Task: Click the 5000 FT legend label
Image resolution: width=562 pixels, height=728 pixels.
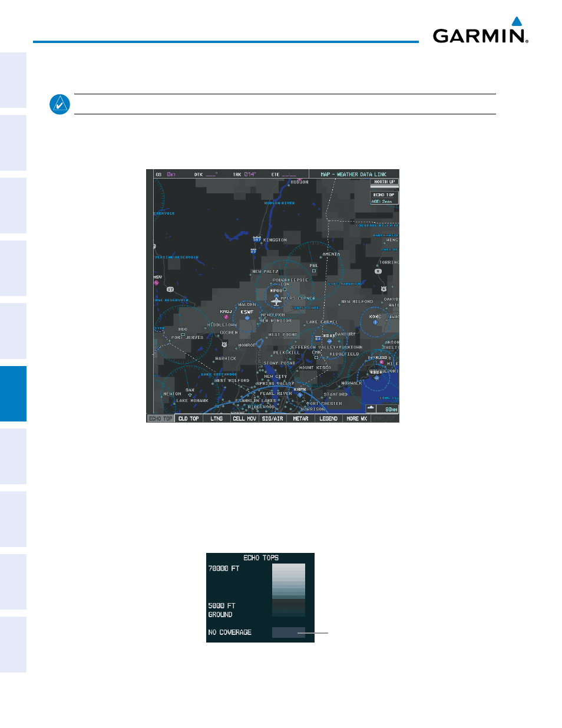Action: click(x=222, y=605)
